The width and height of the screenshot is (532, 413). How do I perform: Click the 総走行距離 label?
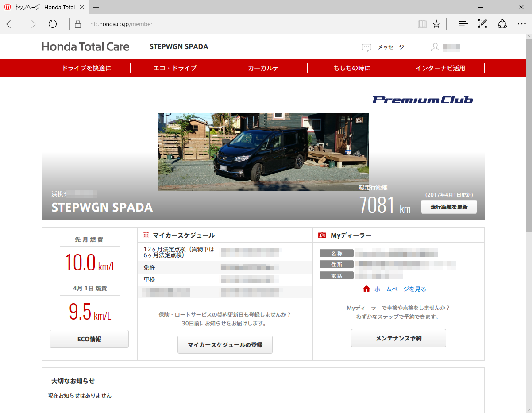point(373,187)
